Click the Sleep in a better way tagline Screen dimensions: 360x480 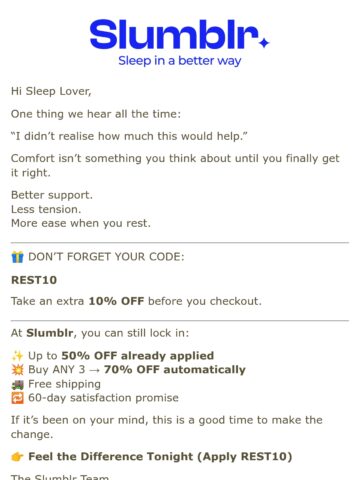(180, 61)
